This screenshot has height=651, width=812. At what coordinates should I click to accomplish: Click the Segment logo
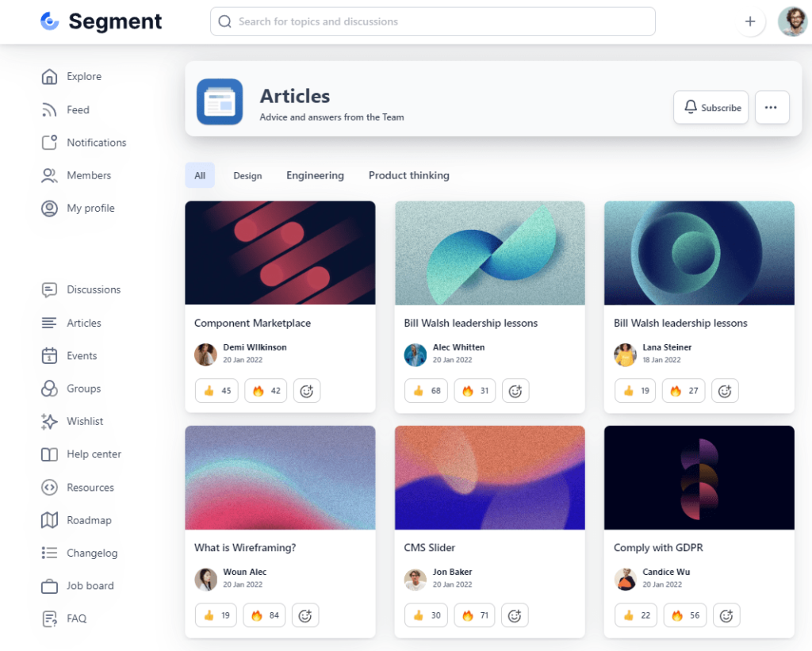101,22
